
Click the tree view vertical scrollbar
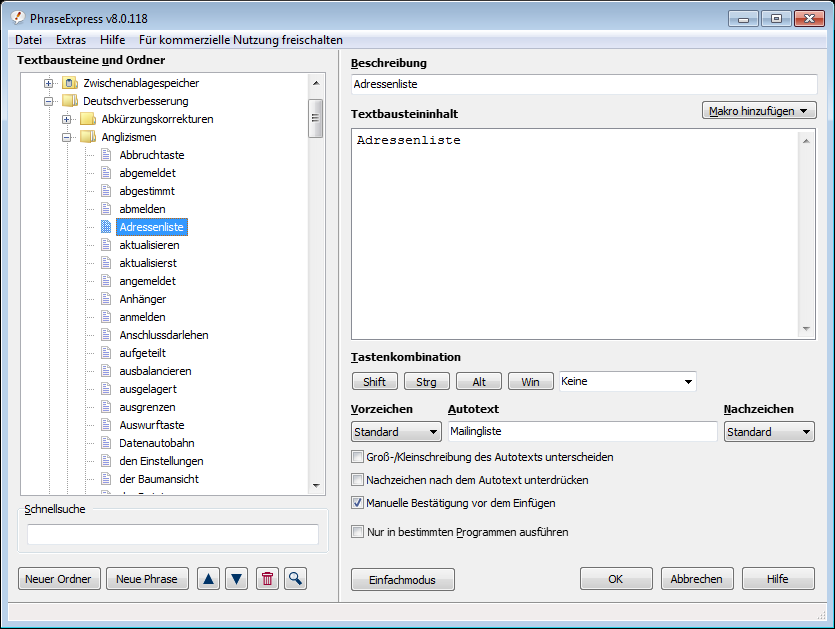(315, 300)
